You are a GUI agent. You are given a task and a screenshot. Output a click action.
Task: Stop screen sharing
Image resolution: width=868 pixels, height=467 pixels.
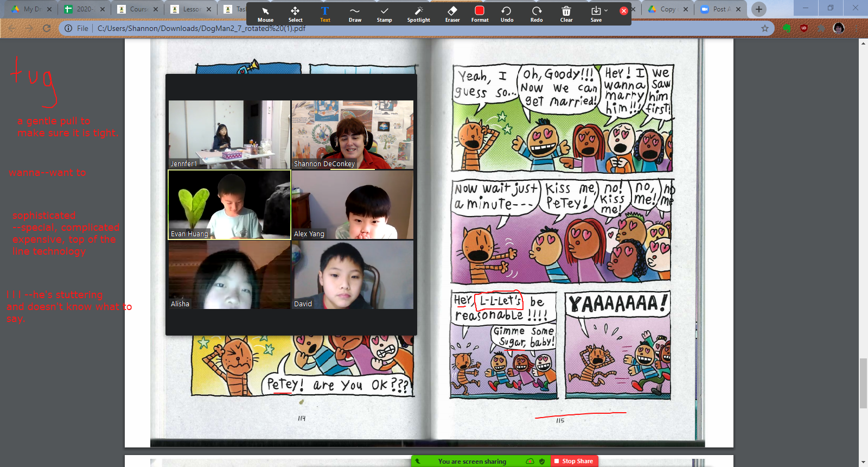point(574,461)
